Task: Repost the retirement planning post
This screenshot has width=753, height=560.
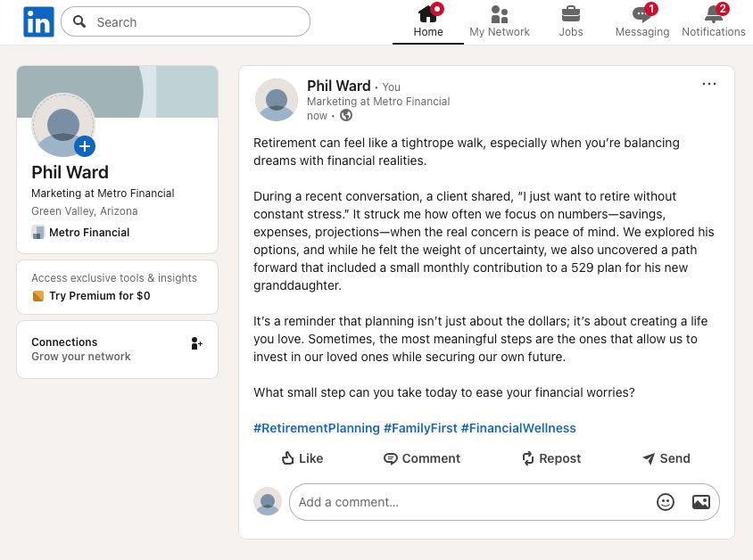Action: tap(550, 458)
